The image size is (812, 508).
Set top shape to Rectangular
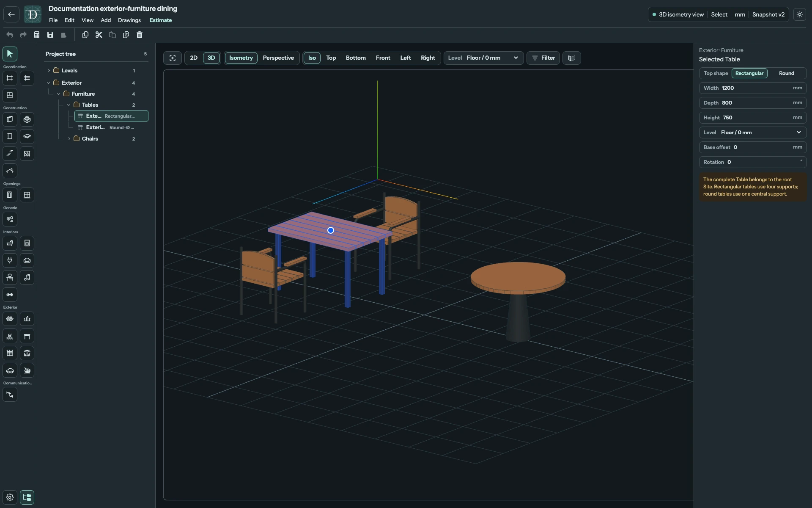coord(749,73)
